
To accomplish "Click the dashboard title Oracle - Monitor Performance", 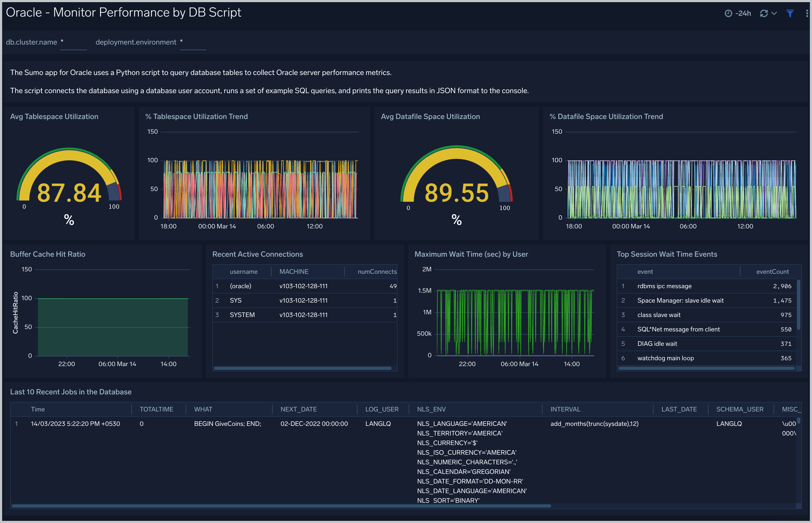I will click(x=124, y=13).
